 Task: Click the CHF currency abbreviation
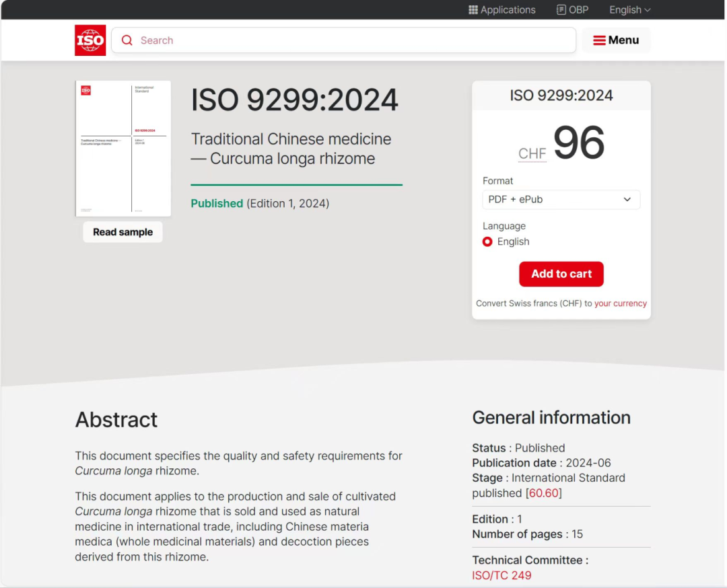[x=532, y=153]
